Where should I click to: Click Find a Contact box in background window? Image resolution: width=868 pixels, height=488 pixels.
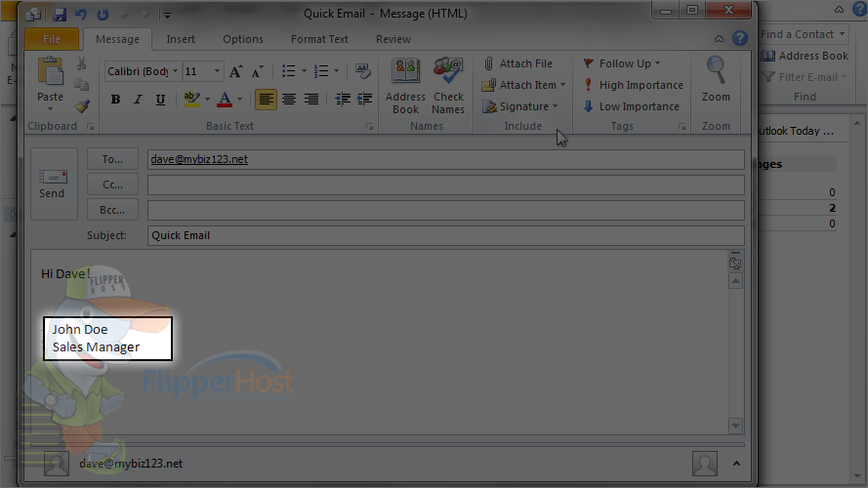(x=804, y=34)
